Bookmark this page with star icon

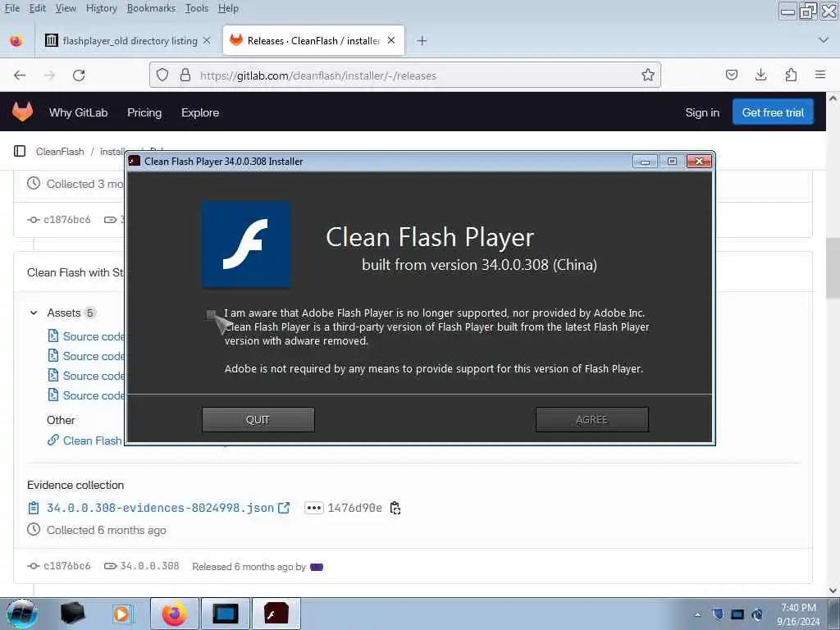648,75
